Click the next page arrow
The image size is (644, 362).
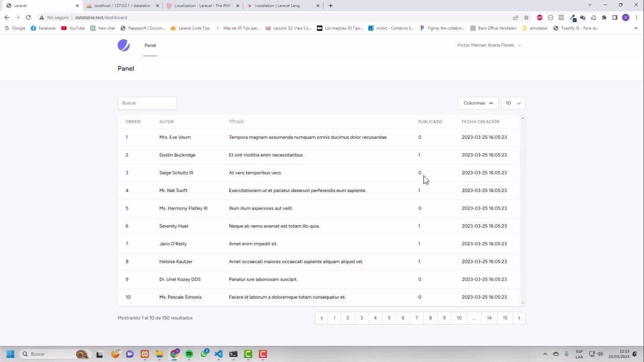(519, 318)
